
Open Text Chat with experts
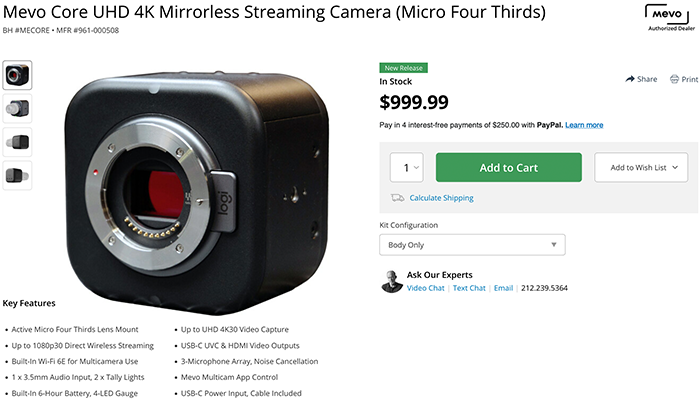point(469,288)
